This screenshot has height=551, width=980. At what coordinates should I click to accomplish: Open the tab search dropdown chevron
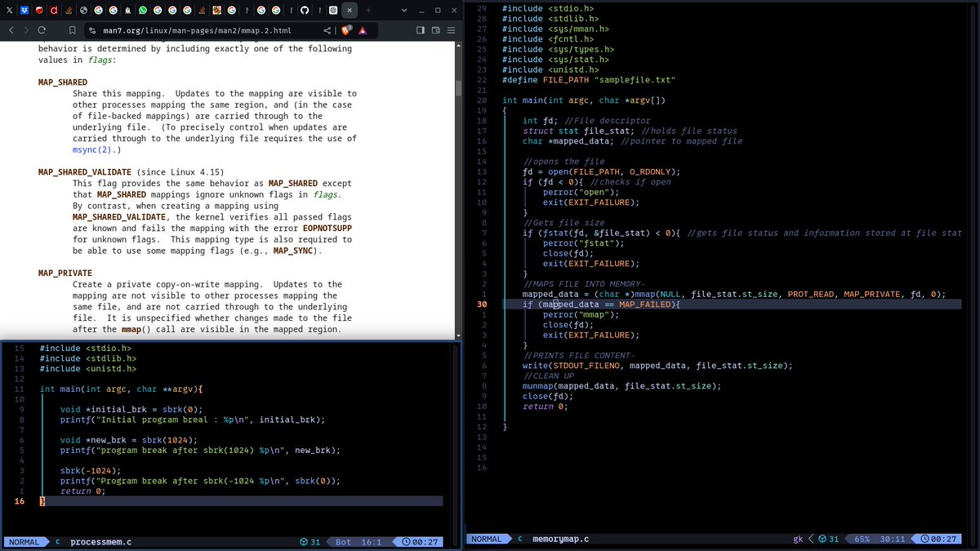point(403,11)
